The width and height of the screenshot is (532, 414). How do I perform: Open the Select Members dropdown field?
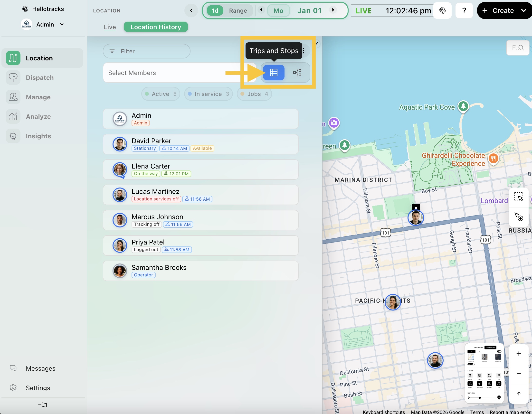coord(166,73)
